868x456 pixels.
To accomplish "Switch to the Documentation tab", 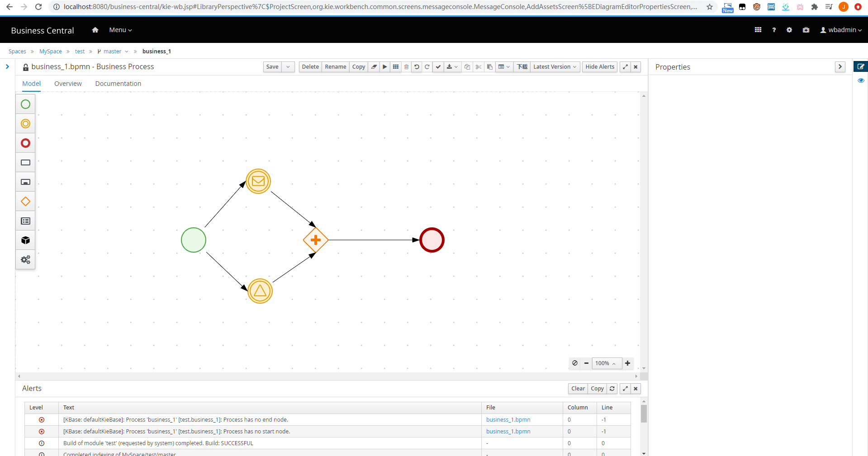I will pos(118,84).
